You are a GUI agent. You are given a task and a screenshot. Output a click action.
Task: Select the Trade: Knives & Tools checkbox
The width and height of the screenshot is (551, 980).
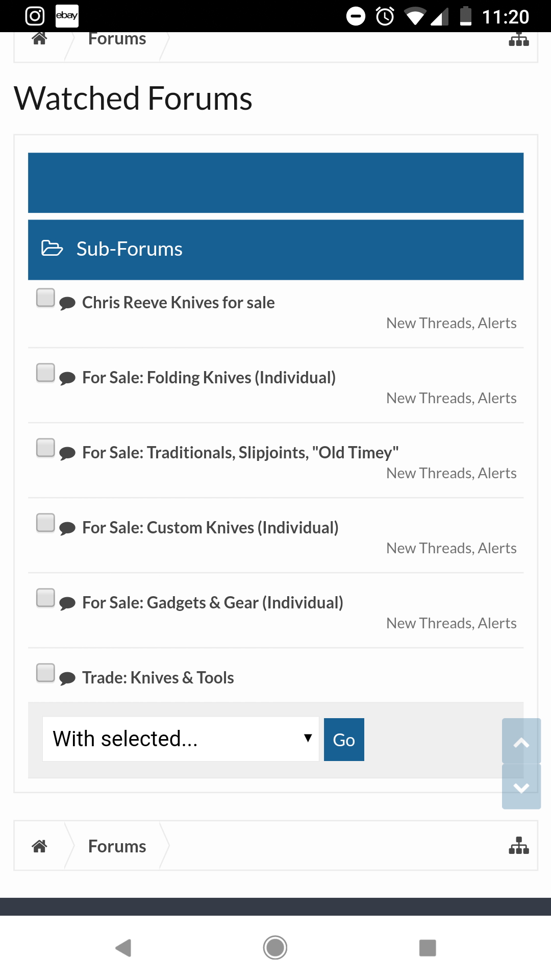point(45,673)
